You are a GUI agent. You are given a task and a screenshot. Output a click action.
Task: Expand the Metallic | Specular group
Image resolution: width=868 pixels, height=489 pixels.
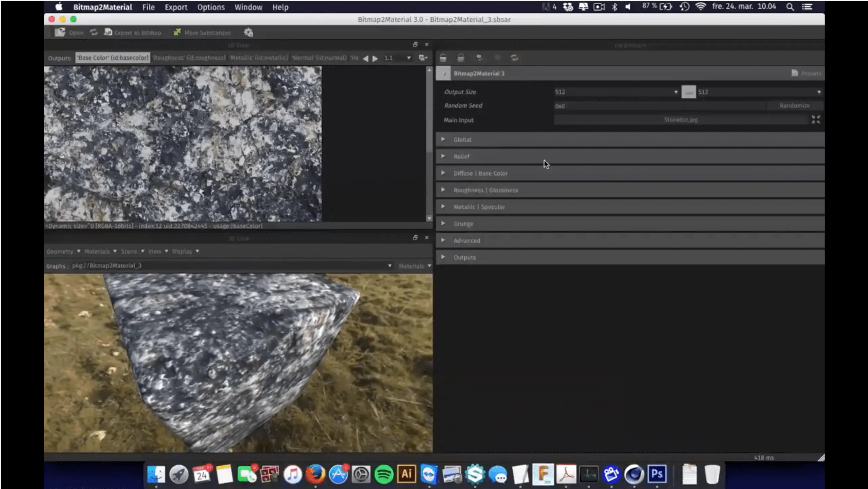pyautogui.click(x=443, y=207)
